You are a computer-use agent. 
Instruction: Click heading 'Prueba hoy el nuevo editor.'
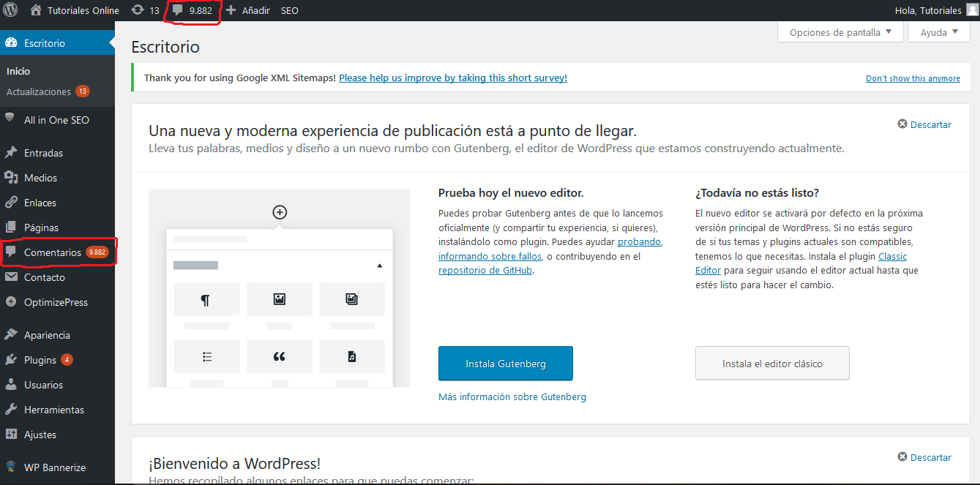[511, 193]
